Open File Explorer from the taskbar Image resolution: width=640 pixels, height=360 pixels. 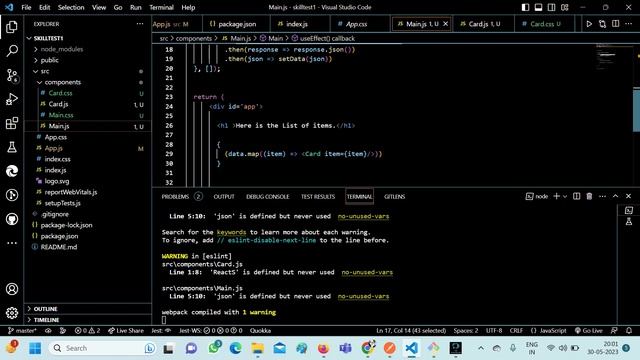[x=258, y=348]
